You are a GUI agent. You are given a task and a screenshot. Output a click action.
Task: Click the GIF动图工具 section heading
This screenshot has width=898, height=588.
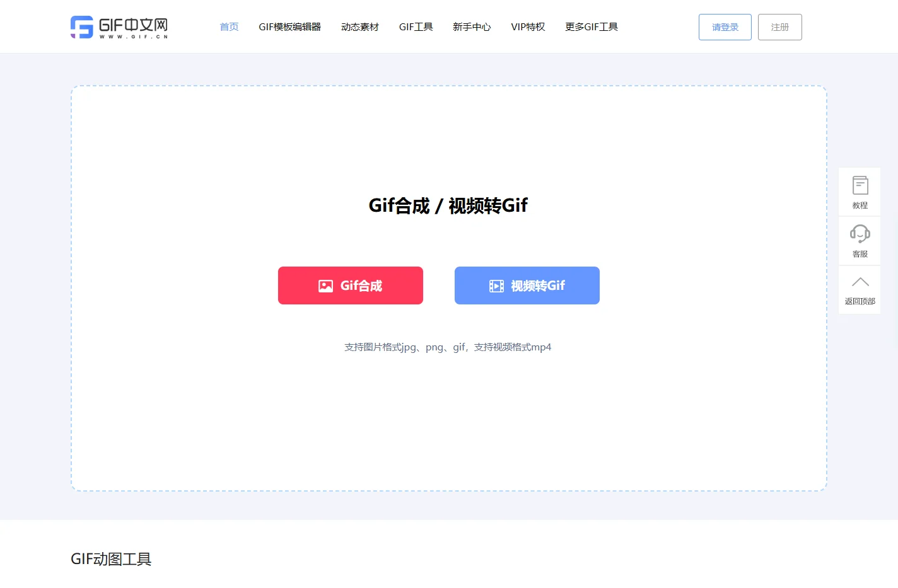111,559
